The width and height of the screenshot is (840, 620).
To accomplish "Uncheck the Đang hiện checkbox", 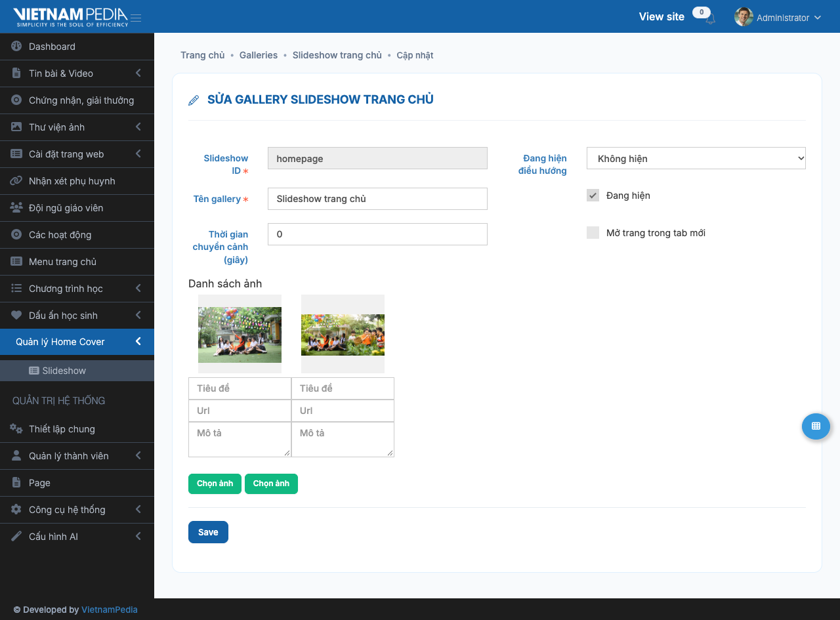I will (593, 196).
